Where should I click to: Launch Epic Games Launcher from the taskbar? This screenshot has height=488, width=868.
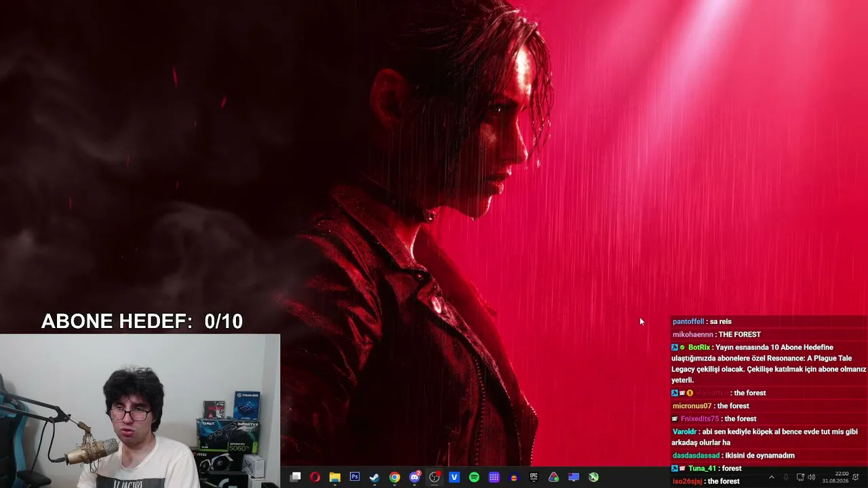[x=534, y=477]
